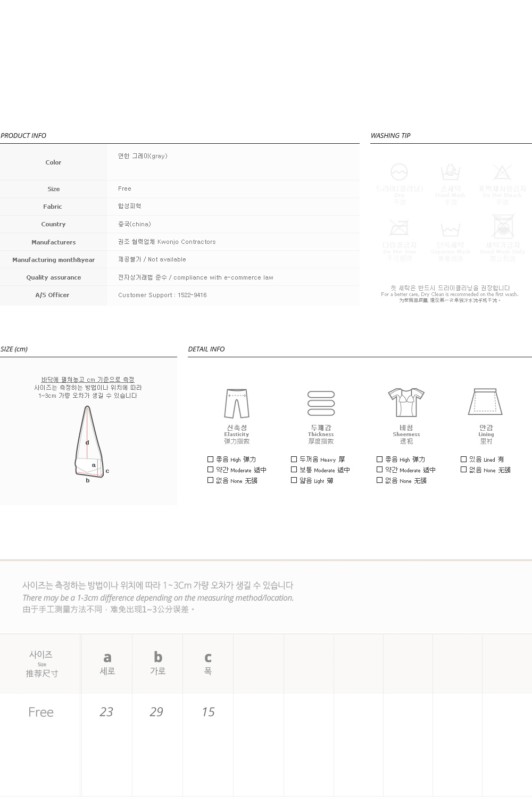Viewport: 532px width, 812px height.
Task: Check the Sheerness None checkbox
Action: pos(379,480)
